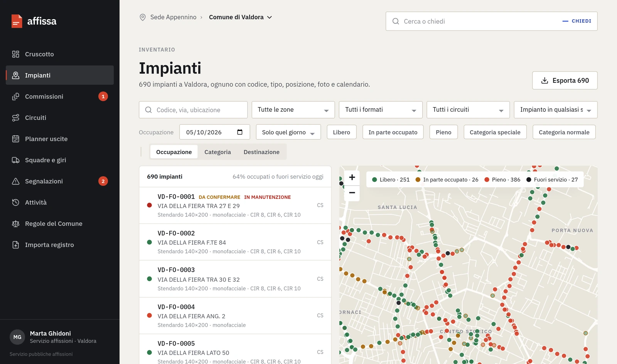Click the Impianti map pin icon
Image resolution: width=617 pixels, height=364 pixels.
pos(15,75)
